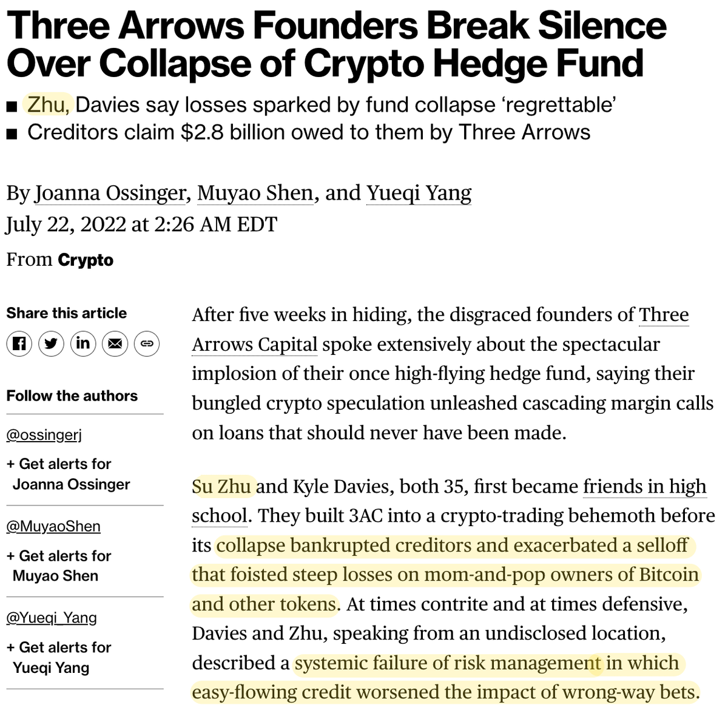This screenshot has width=728, height=719.
Task: Copy article link icon
Action: click(146, 344)
